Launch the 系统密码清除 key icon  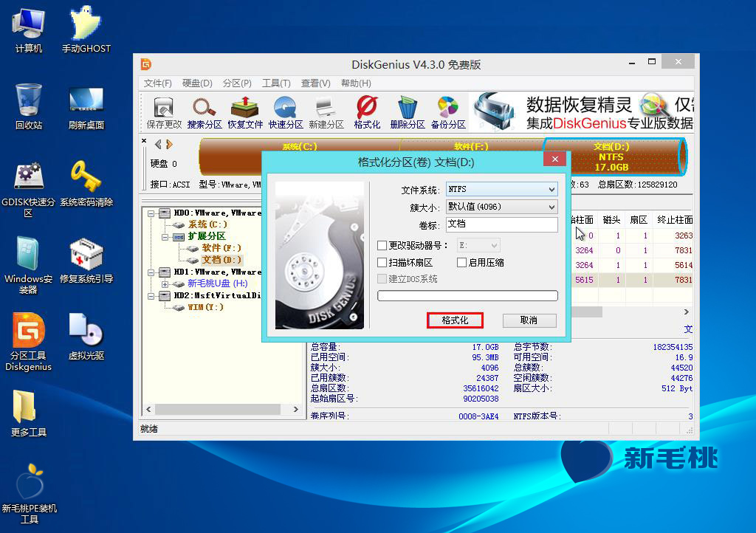coord(86,184)
